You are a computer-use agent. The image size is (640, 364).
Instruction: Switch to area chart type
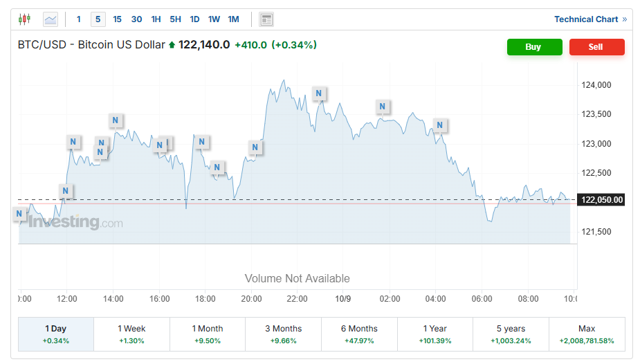tap(51, 19)
